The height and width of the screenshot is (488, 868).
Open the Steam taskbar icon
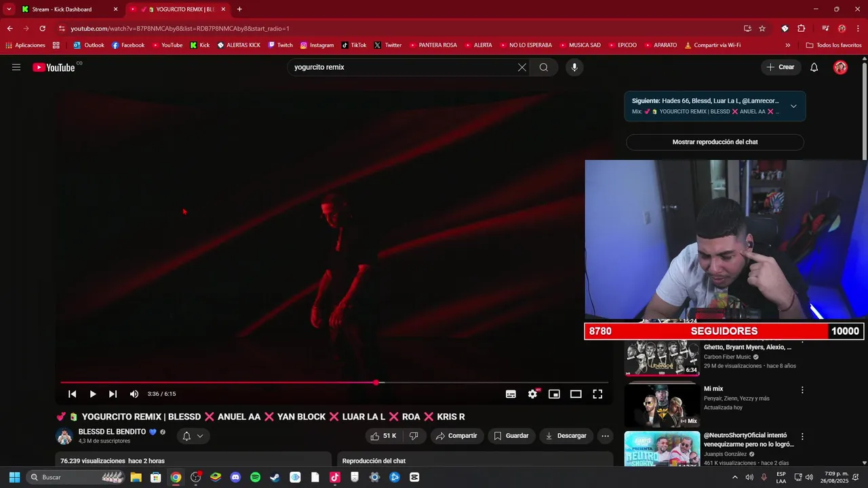click(275, 477)
